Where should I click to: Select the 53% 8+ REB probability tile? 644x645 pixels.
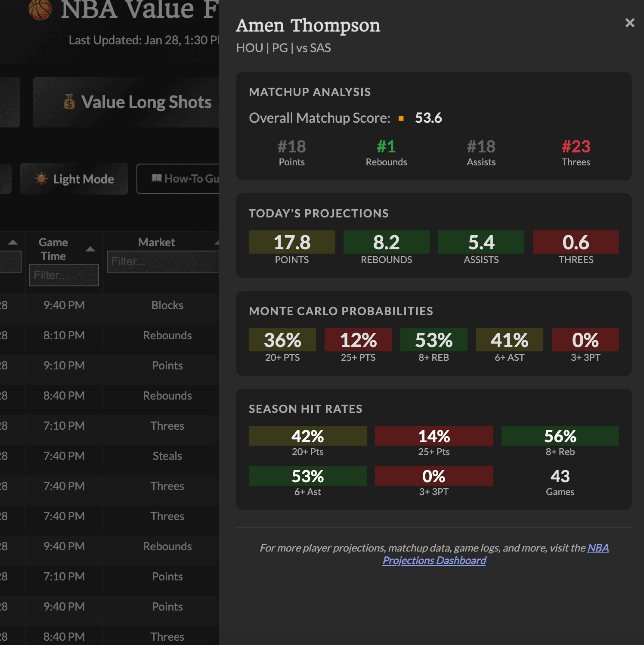click(433, 345)
